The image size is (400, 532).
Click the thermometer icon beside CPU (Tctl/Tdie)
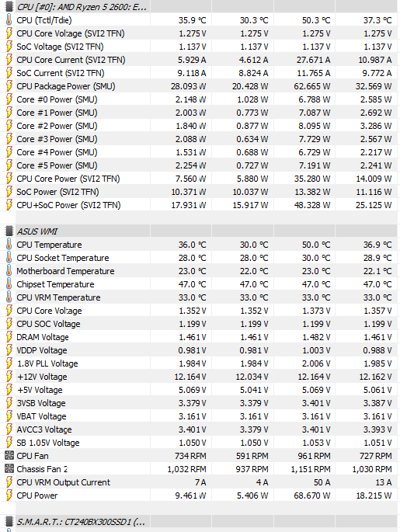pos(9,20)
